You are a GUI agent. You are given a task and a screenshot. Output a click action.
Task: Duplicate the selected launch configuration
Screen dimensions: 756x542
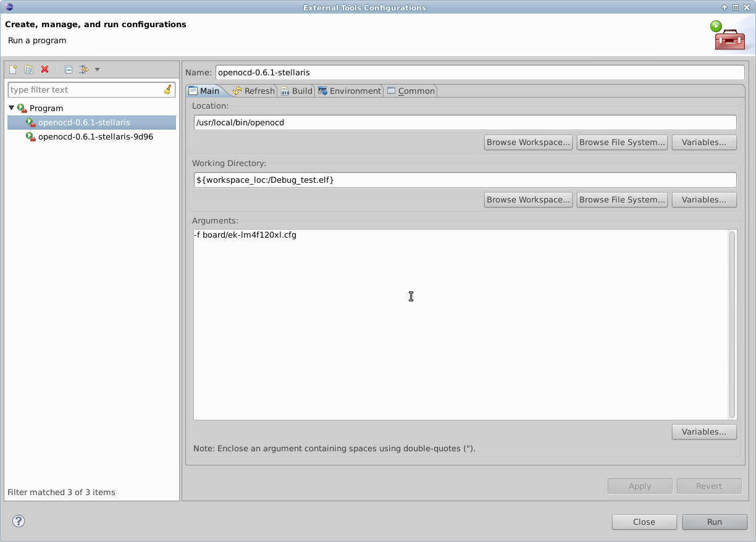pos(28,70)
